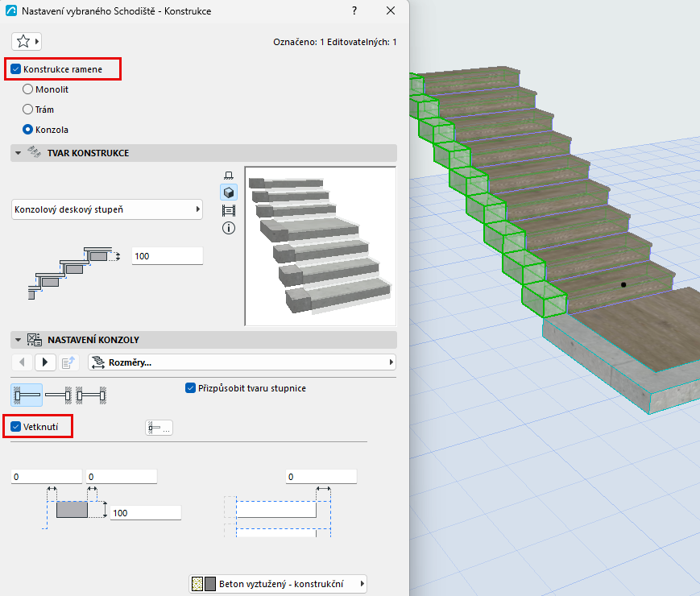Select the Konzola radio option
This screenshot has height=596, width=700.
coord(27,130)
